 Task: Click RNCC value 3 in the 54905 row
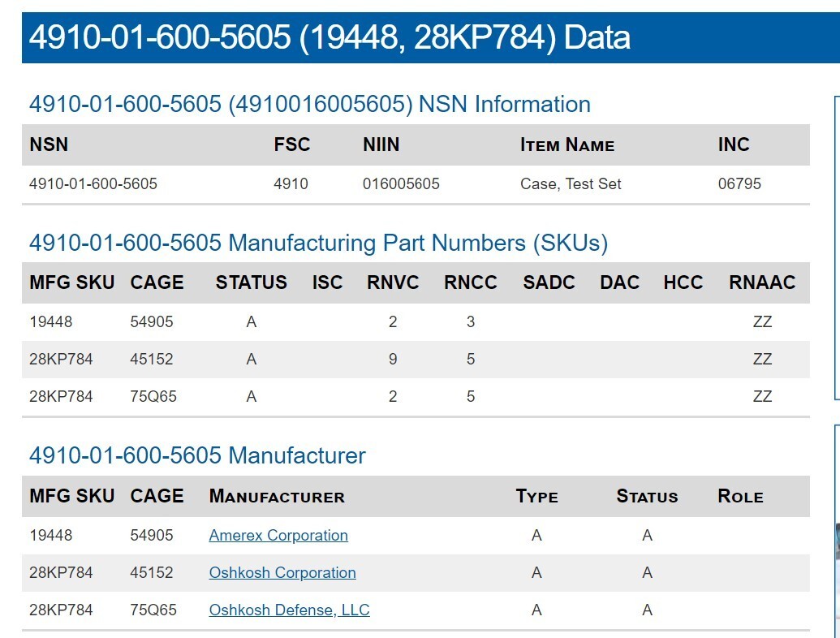point(471,322)
